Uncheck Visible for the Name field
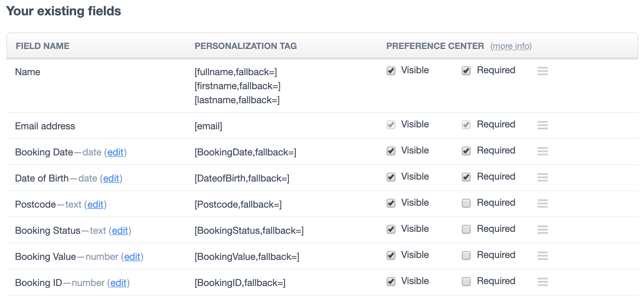644x307 pixels. pyautogui.click(x=391, y=71)
